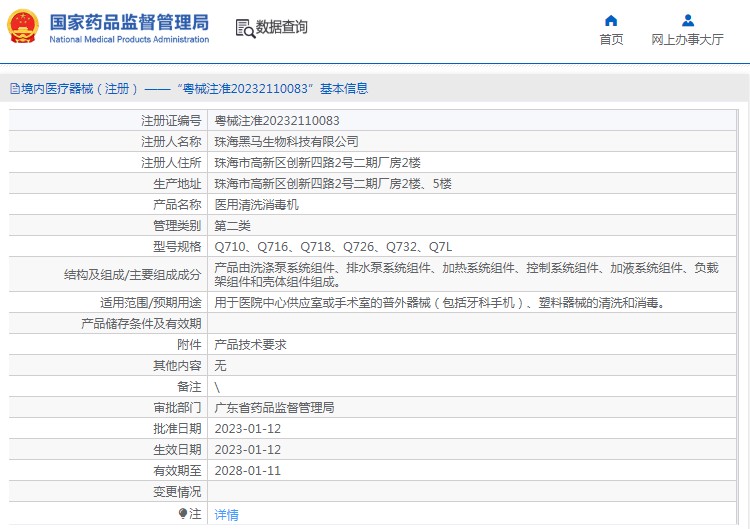
Task: Select registration number 粤械注准20232110083 cell
Action: pos(277,121)
